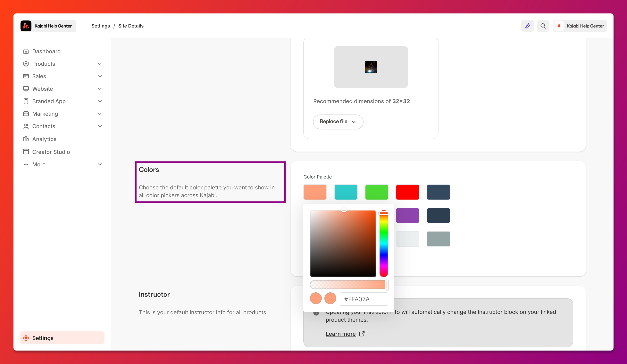Screen dimensions: 627x364
Task: Click the Instructor section heading
Action: [154, 294]
